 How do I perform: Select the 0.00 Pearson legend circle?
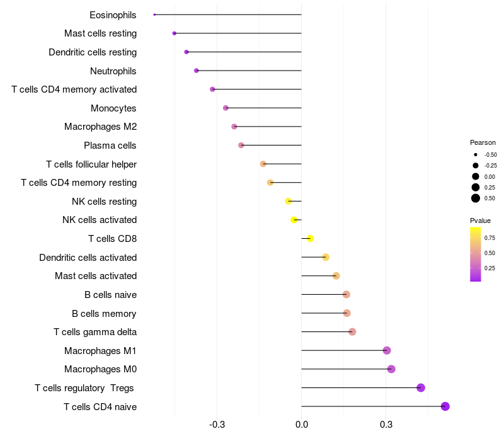click(x=476, y=176)
